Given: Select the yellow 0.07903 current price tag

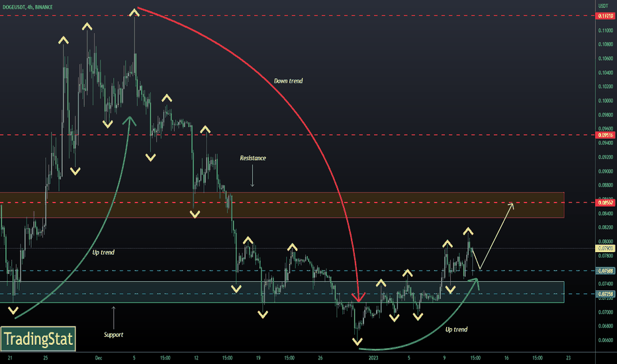Looking at the screenshot, I should pyautogui.click(x=606, y=248).
